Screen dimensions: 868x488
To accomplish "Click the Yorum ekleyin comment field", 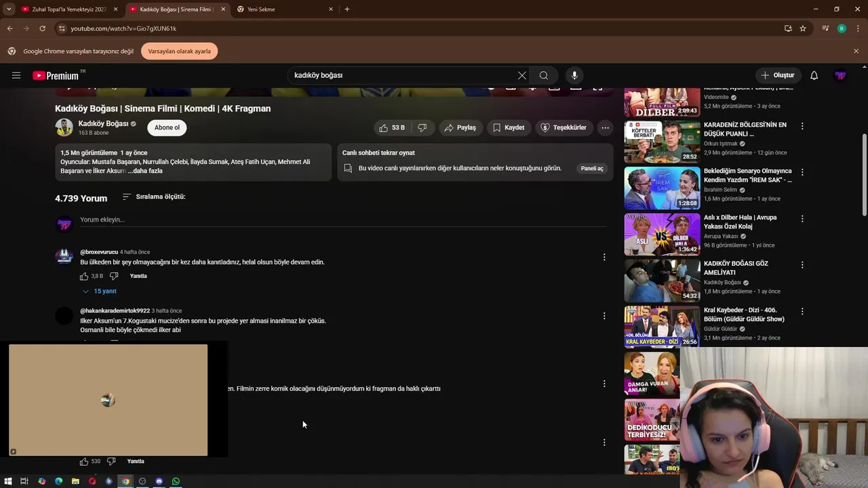I will click(x=342, y=220).
